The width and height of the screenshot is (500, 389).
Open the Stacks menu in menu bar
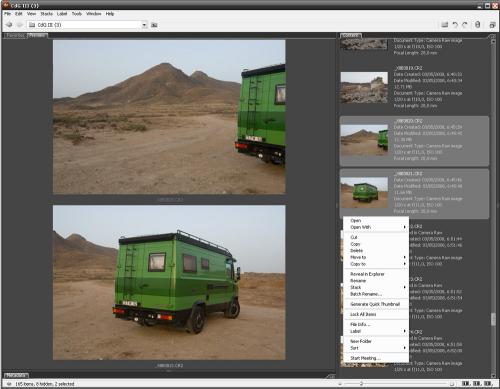46,14
